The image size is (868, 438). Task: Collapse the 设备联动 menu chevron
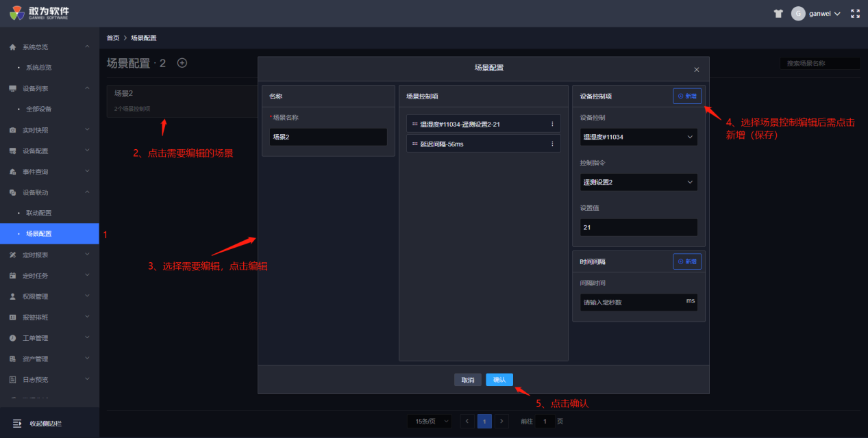pos(87,192)
